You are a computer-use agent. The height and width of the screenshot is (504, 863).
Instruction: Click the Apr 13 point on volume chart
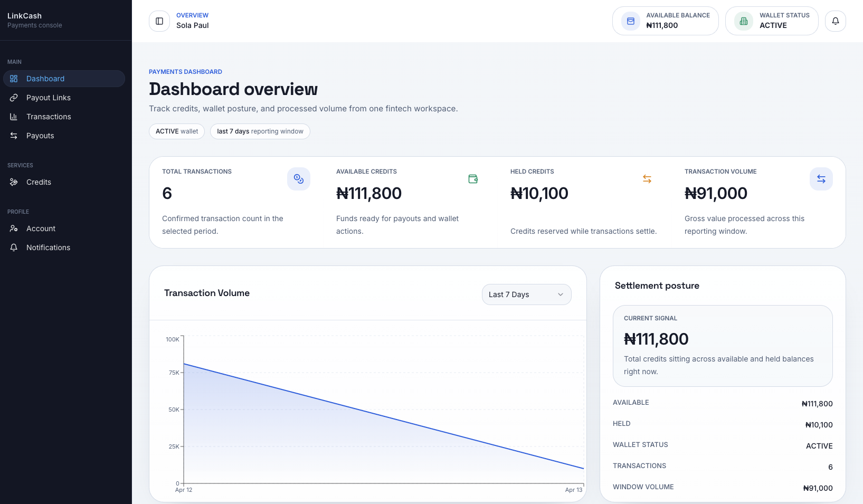point(583,468)
